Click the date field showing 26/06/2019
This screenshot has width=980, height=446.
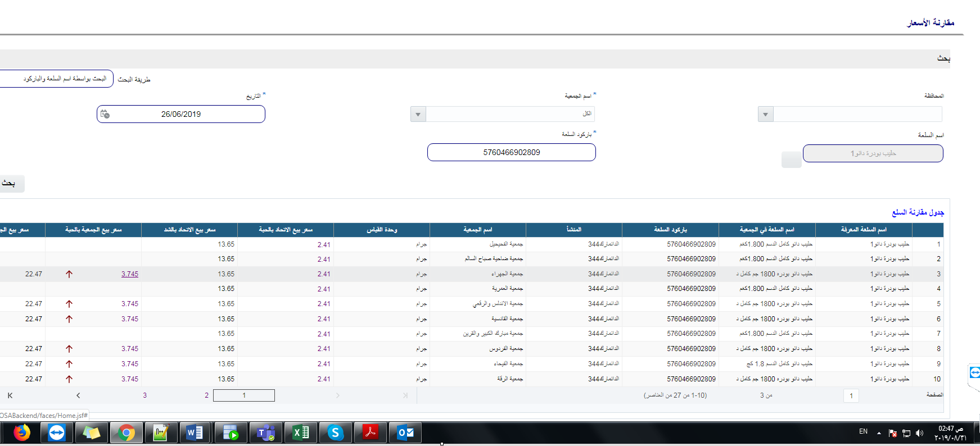(181, 114)
